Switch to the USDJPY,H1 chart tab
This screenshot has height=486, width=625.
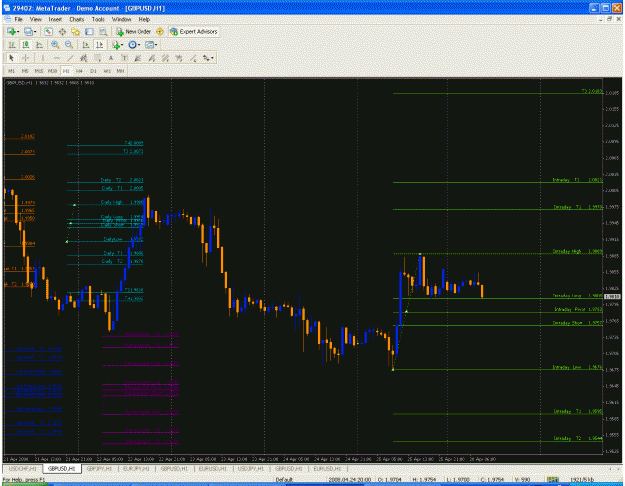(251, 469)
